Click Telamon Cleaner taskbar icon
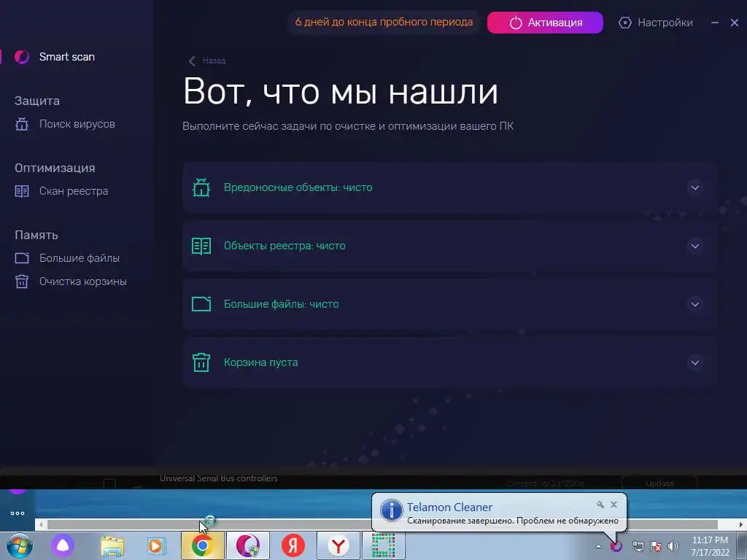 coord(248,545)
